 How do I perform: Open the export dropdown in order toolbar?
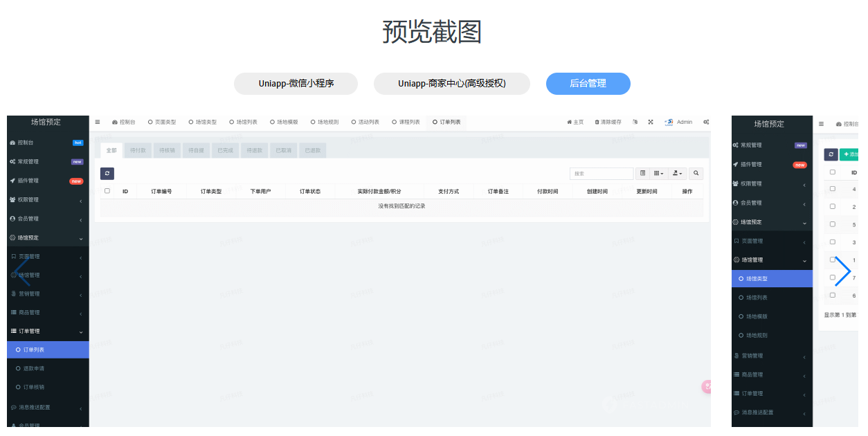(x=677, y=174)
